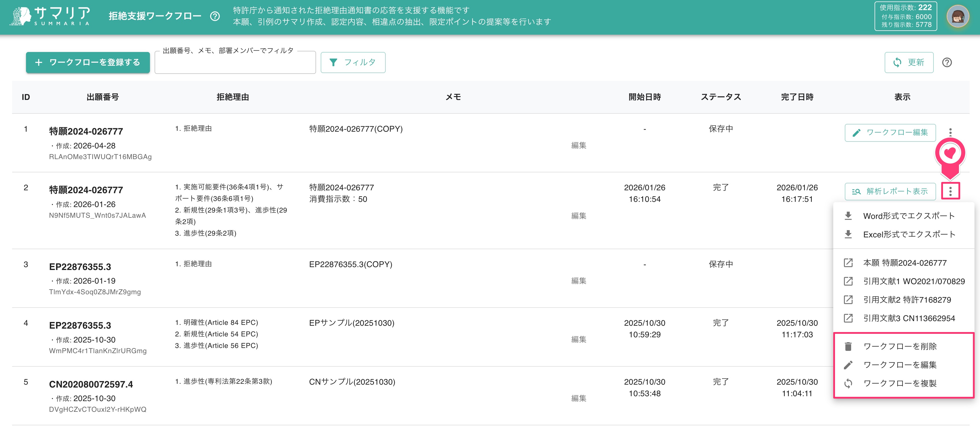Click 解析レポート表示 button in row 2
980x432 pixels.
point(890,191)
